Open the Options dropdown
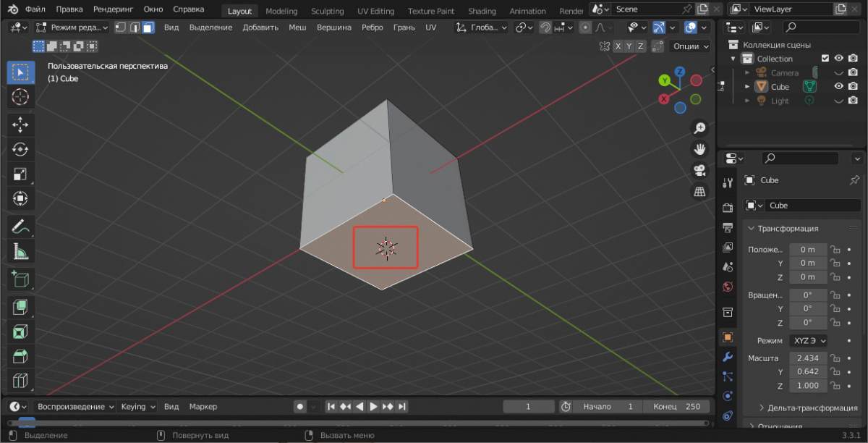868x443 pixels. point(691,46)
